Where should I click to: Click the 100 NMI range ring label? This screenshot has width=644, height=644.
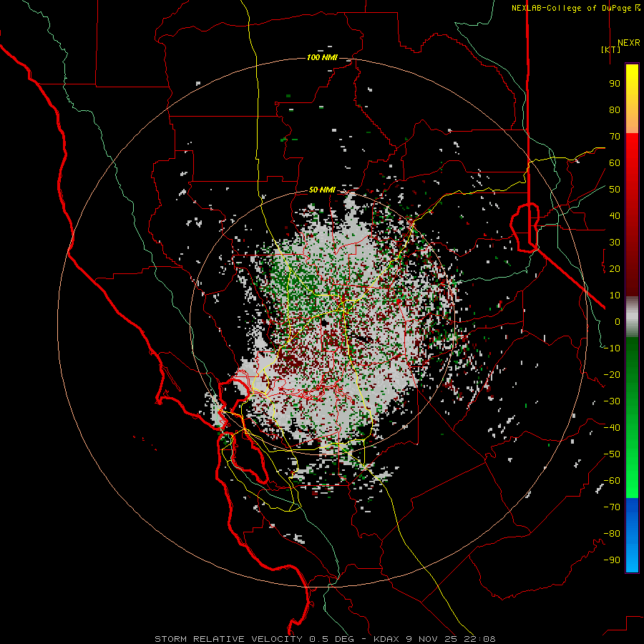tap(322, 57)
